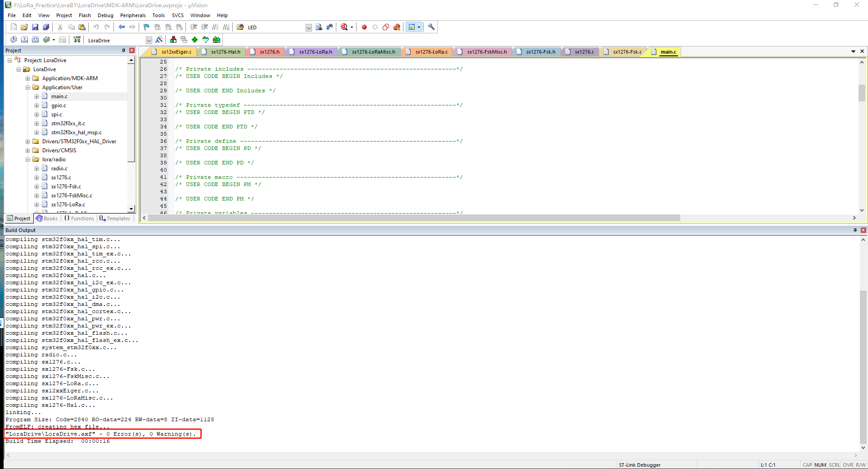Image resolution: width=868 pixels, height=469 pixels.
Task: Open Select Software Packs icon
Action: [206, 40]
